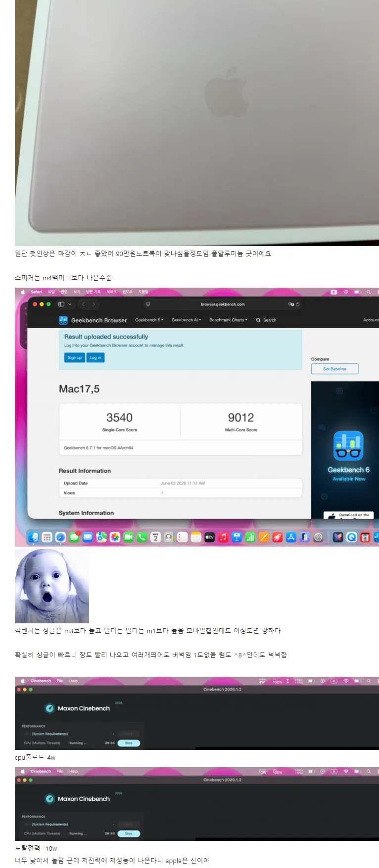Click the Maxon Cinebench logo in the 09:34 window
Image resolution: width=379 pixels, height=868 pixels.
pos(49,708)
